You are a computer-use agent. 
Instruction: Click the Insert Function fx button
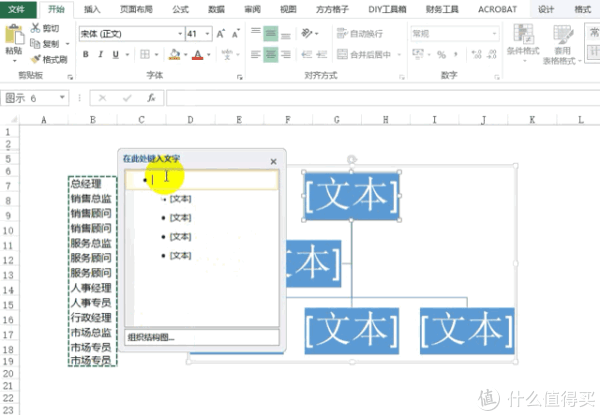(x=152, y=98)
